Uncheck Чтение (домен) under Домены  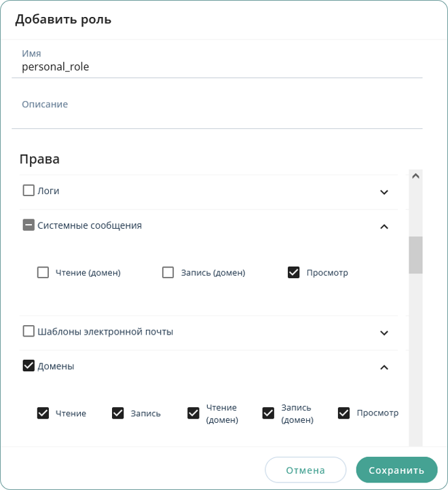click(x=193, y=413)
